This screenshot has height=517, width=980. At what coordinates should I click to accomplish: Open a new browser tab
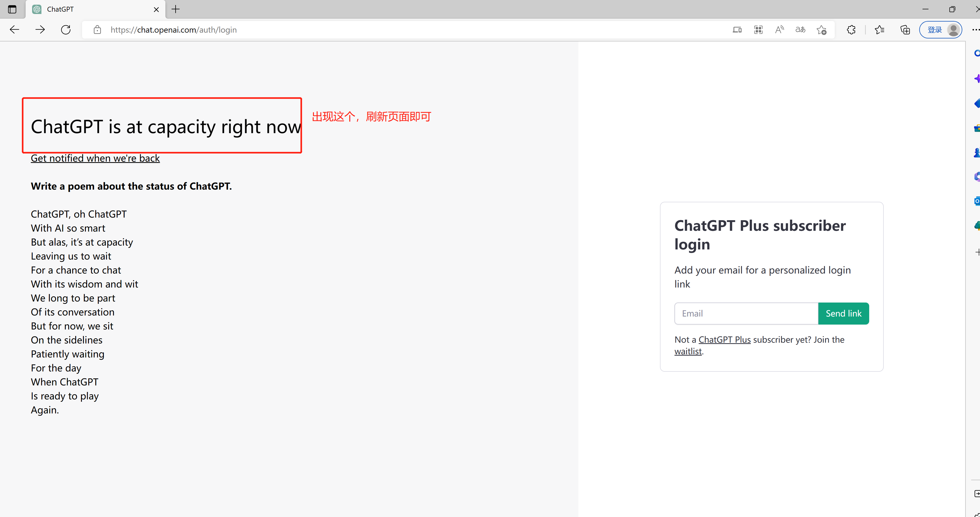pos(175,9)
